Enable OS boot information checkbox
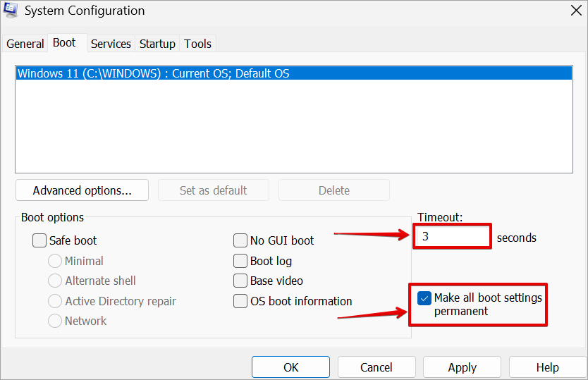This screenshot has height=380, width=588. (240, 301)
